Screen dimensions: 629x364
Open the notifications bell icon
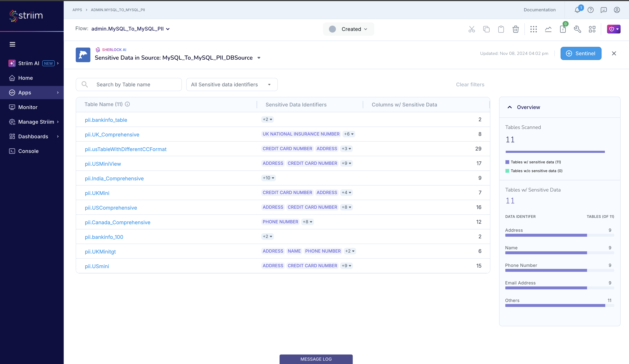[x=577, y=10]
